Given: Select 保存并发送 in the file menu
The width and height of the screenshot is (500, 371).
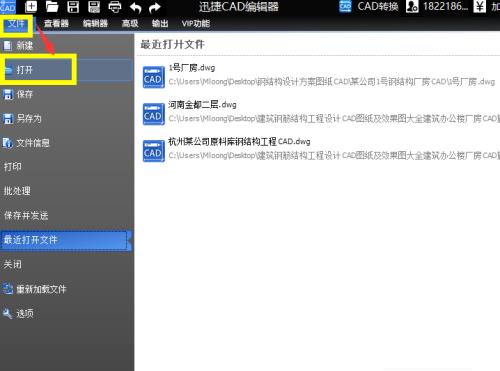Looking at the screenshot, I should coord(67,216).
